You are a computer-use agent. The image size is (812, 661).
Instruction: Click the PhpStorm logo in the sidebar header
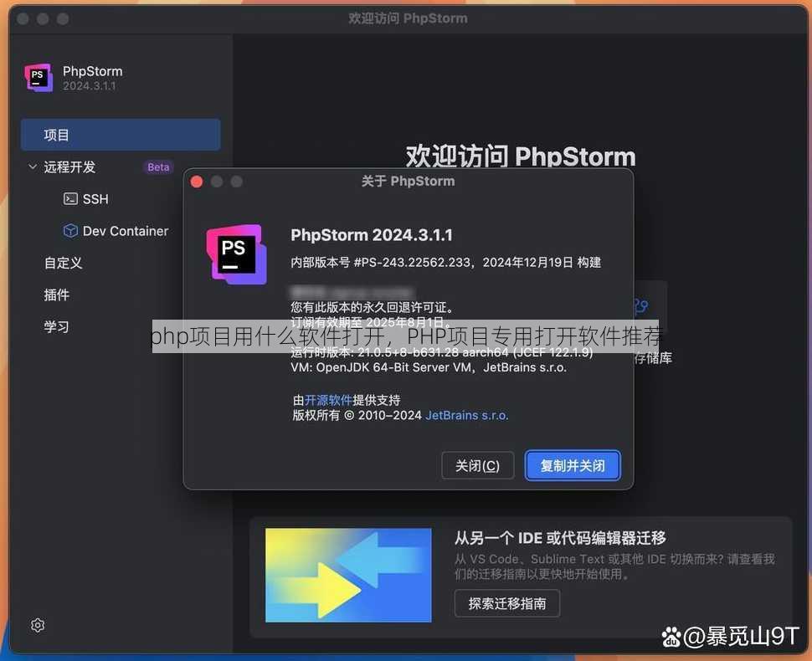pos(39,78)
